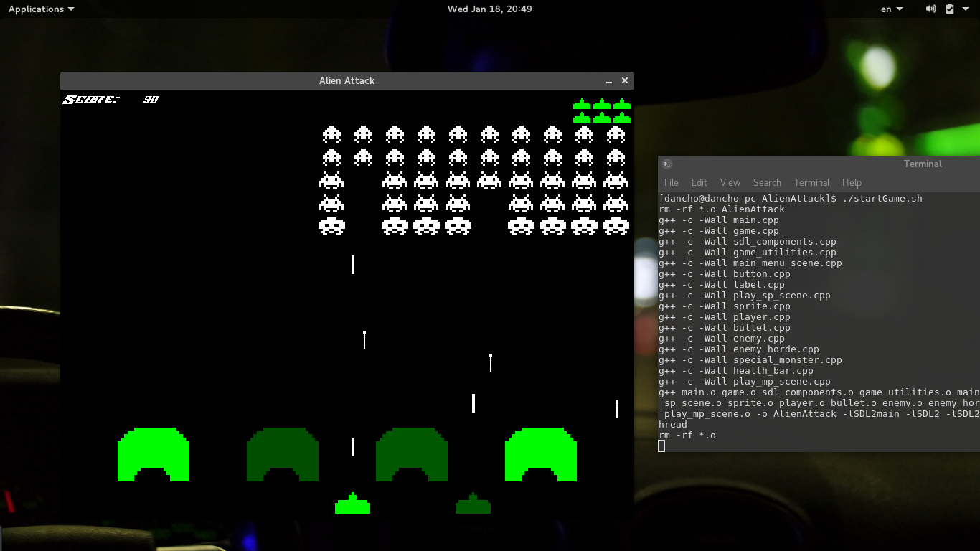
Task: Click the score value 90
Action: (151, 100)
